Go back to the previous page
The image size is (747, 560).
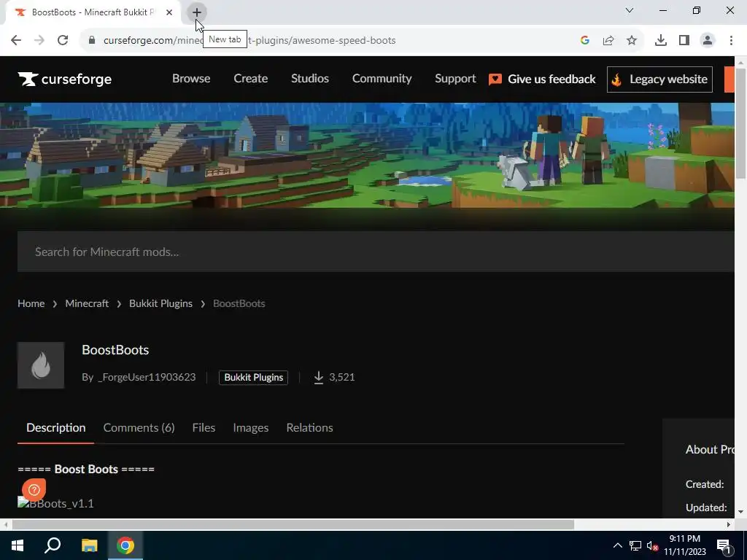[16, 40]
